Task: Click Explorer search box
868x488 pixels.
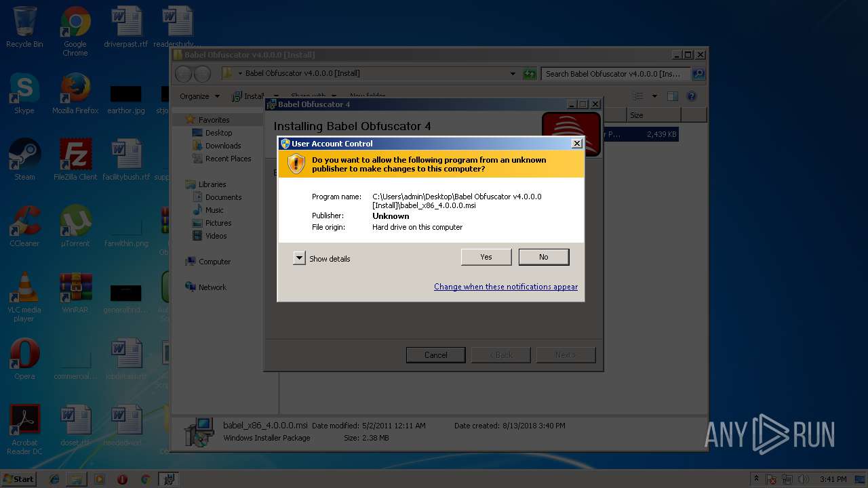Action: (x=617, y=74)
